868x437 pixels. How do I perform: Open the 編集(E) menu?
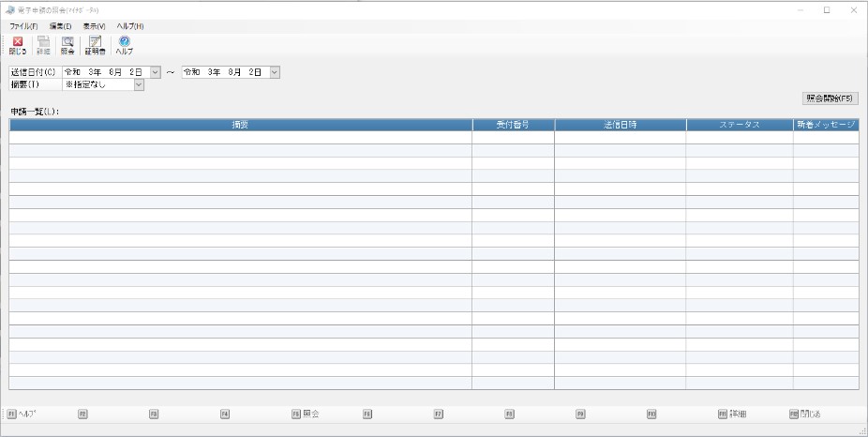tap(60, 26)
